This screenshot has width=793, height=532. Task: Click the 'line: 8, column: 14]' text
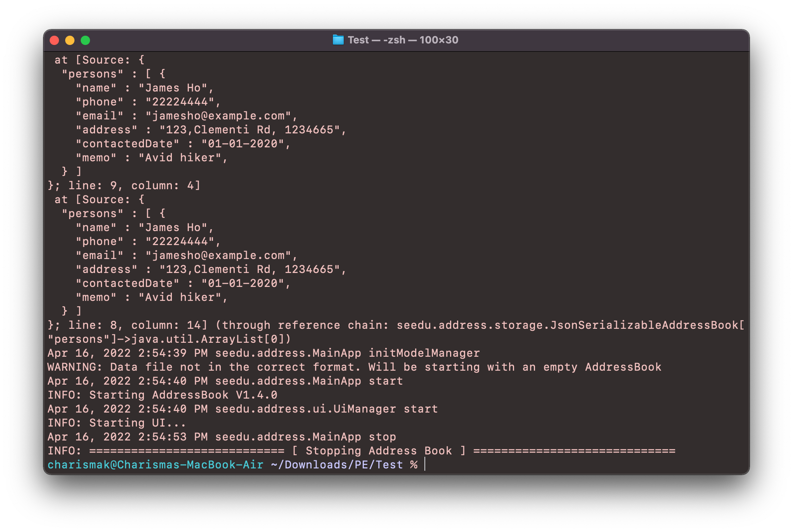click(138, 325)
